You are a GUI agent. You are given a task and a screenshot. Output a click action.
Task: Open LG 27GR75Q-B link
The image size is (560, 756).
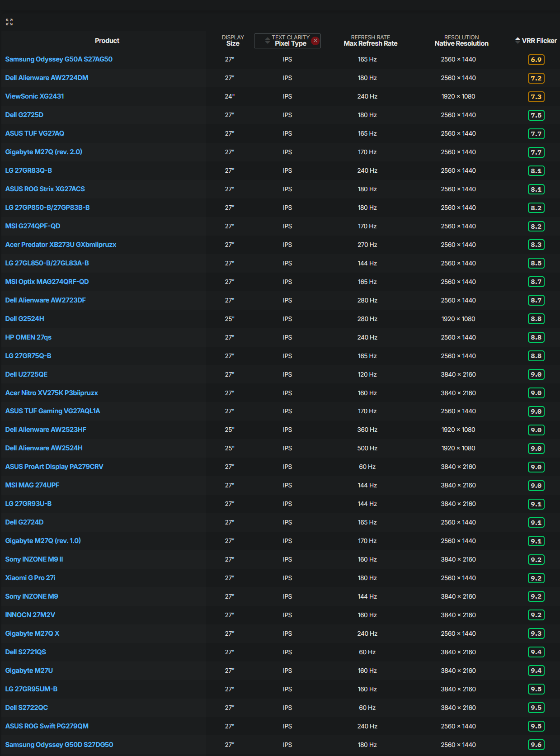[28, 356]
